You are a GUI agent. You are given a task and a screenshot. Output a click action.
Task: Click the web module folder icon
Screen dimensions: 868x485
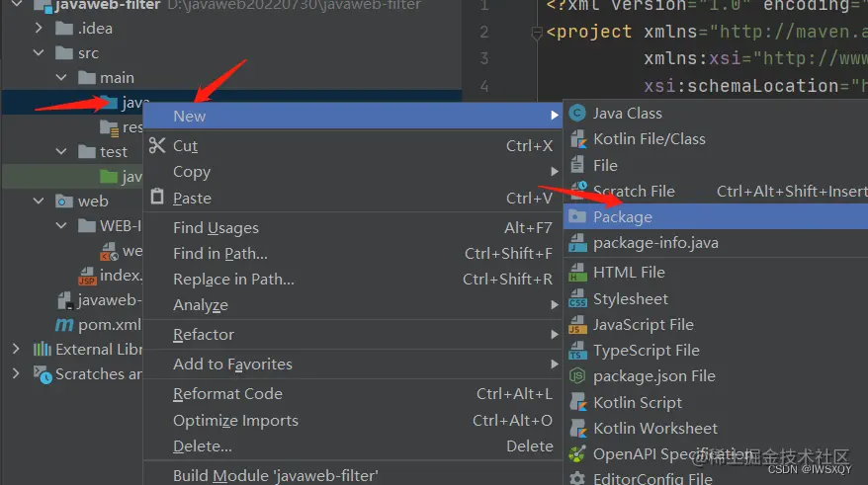click(x=64, y=201)
